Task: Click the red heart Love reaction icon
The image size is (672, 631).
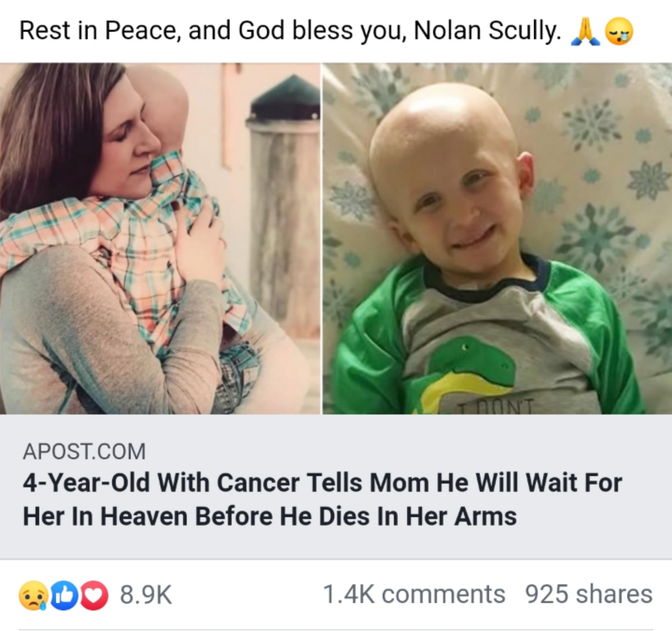Action: (x=93, y=594)
